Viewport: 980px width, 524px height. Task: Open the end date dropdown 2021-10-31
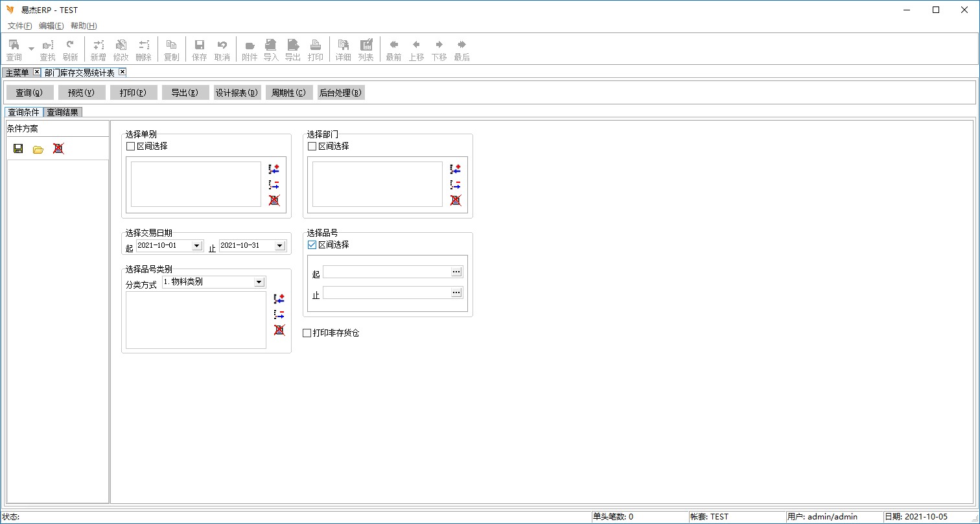(280, 246)
